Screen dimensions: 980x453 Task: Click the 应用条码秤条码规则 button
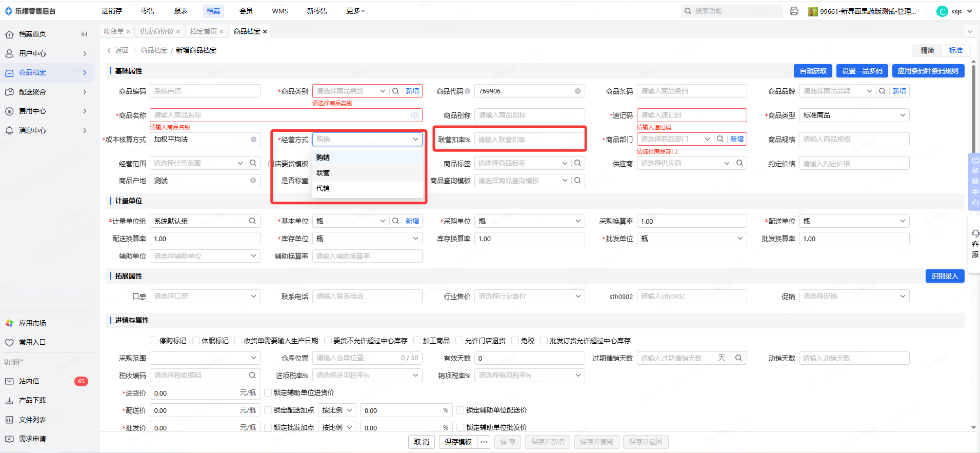[x=928, y=71]
